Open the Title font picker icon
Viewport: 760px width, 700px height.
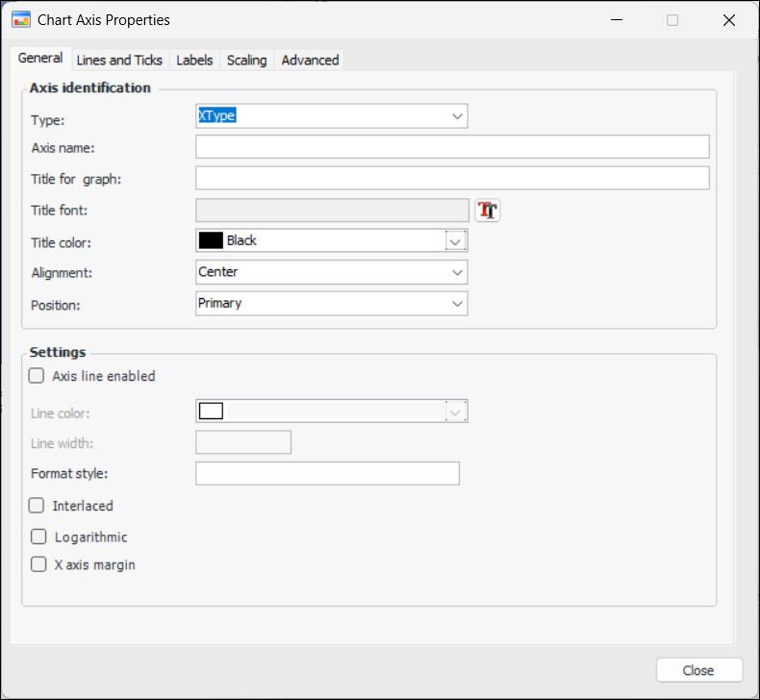(x=488, y=211)
